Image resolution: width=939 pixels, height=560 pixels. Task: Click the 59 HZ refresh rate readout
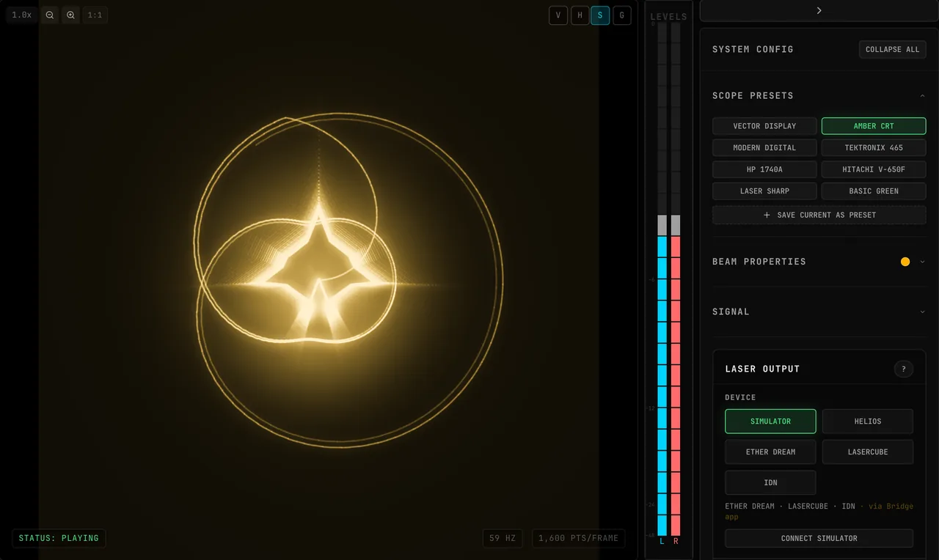503,538
